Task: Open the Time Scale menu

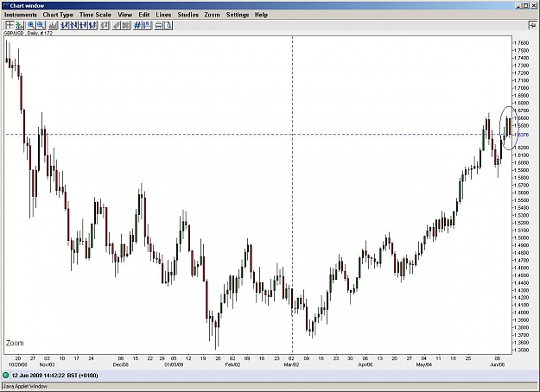Action: 95,15
